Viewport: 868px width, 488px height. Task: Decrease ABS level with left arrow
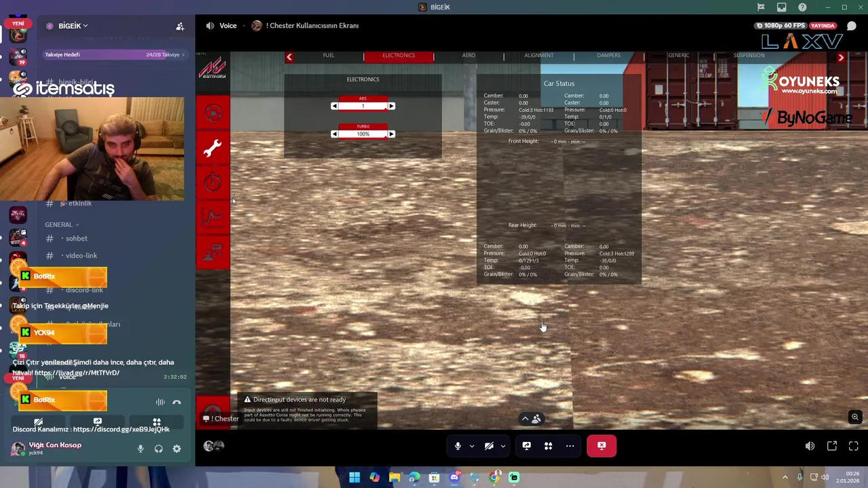334,106
